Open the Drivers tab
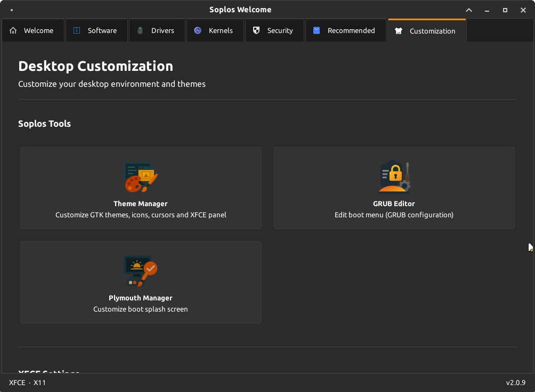535x392 pixels. [157, 30]
